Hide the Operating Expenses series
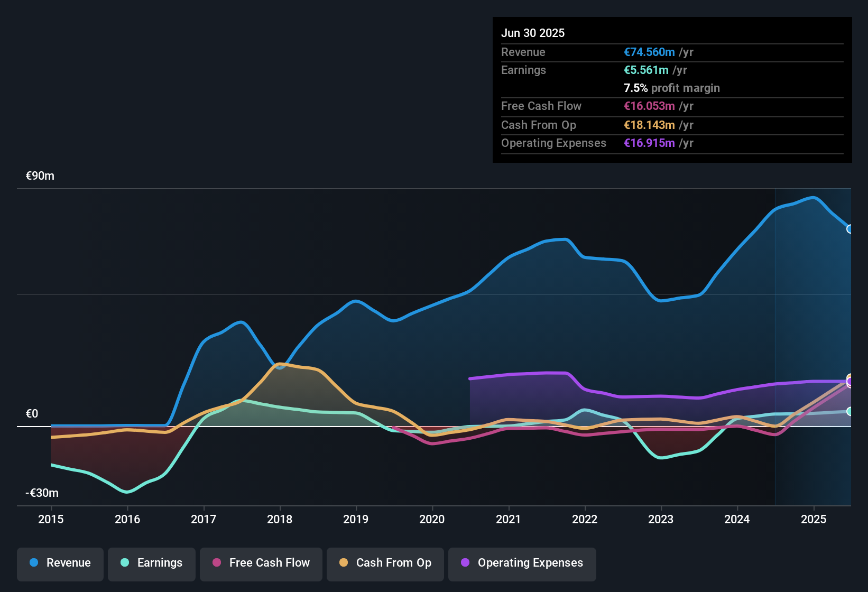This screenshot has height=592, width=868. pyautogui.click(x=522, y=563)
